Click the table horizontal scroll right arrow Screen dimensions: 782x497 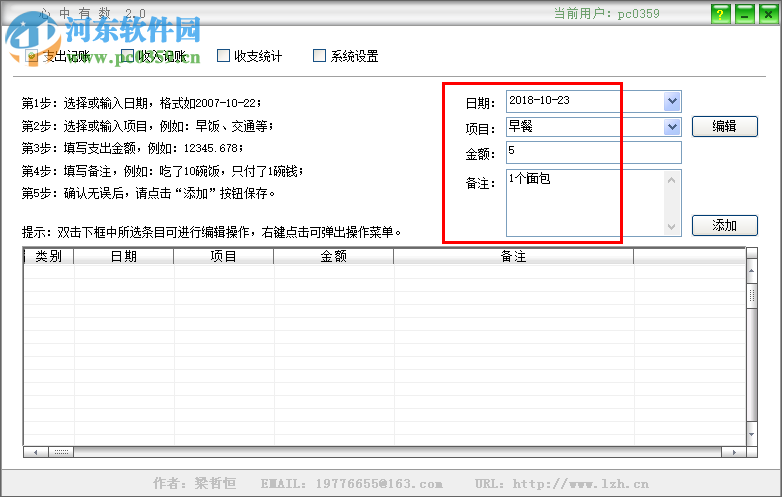[x=734, y=452]
